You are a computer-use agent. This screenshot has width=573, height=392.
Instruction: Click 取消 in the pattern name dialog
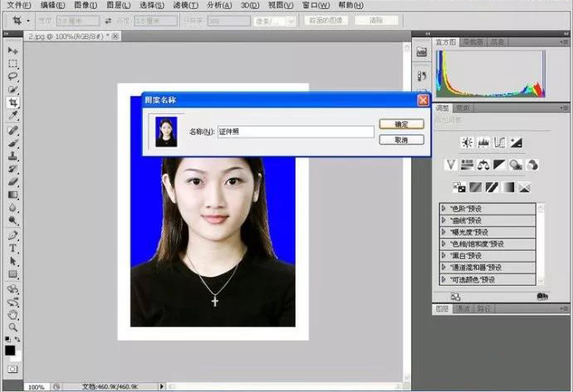click(x=402, y=140)
